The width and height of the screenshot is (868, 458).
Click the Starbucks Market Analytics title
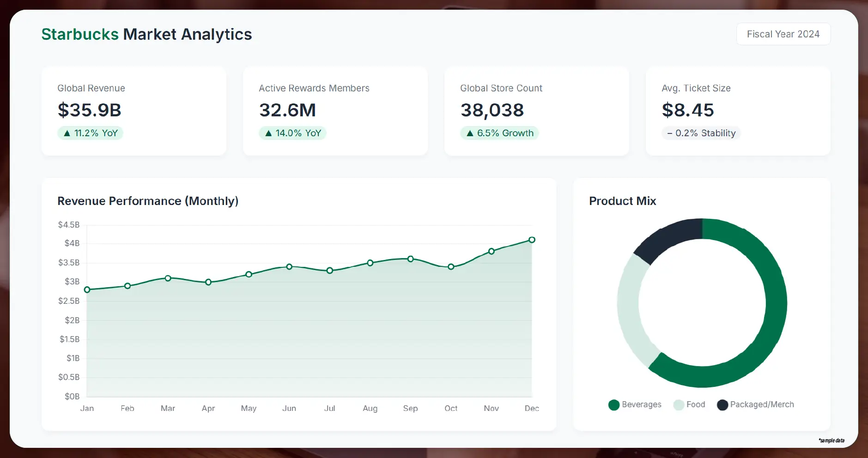pyautogui.click(x=146, y=35)
